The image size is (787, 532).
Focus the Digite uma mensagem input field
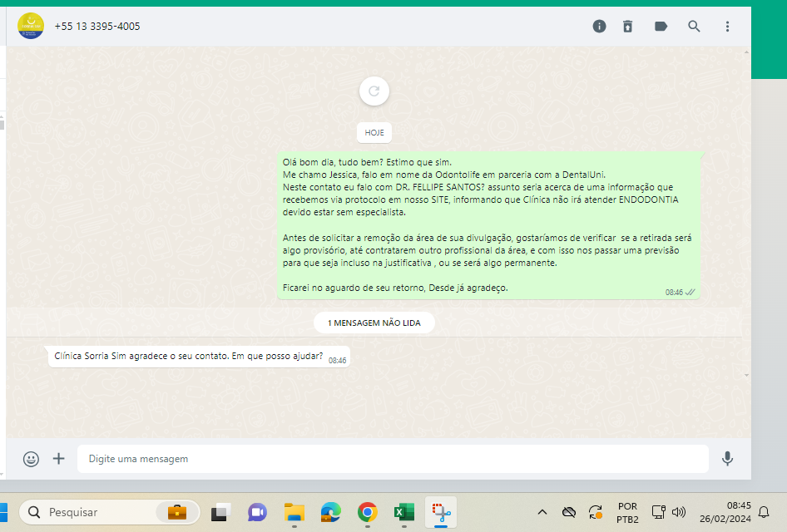[393, 459]
